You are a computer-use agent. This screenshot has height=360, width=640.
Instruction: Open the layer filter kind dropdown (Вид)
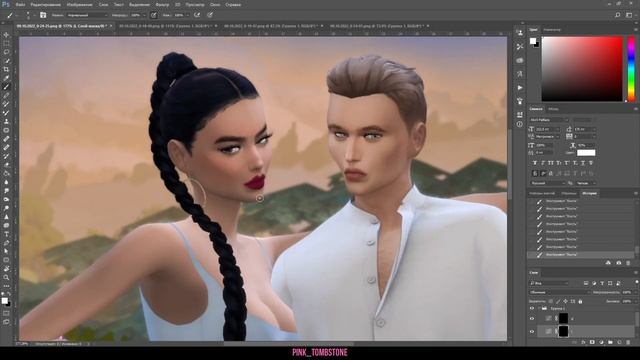tap(549, 283)
